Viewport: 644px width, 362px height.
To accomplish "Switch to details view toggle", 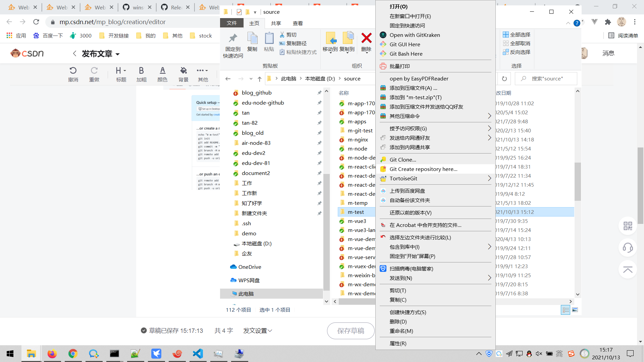I will tap(566, 310).
